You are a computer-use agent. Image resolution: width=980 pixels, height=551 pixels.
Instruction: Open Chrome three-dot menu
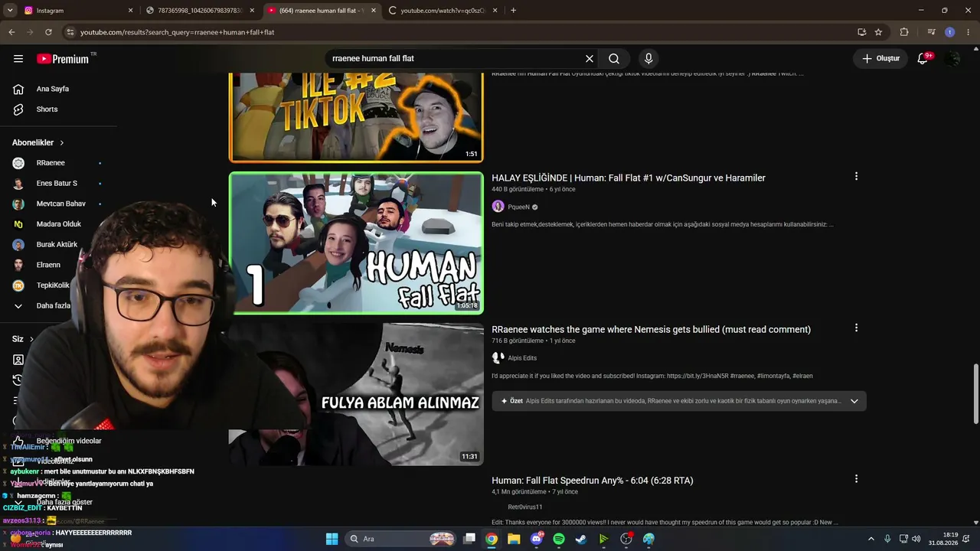(x=969, y=32)
